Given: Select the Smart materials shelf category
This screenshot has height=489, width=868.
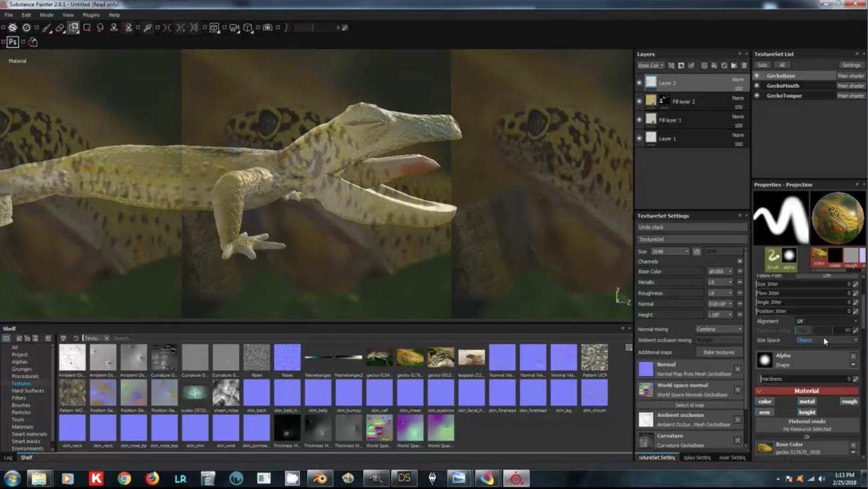Looking at the screenshot, I should click(29, 434).
